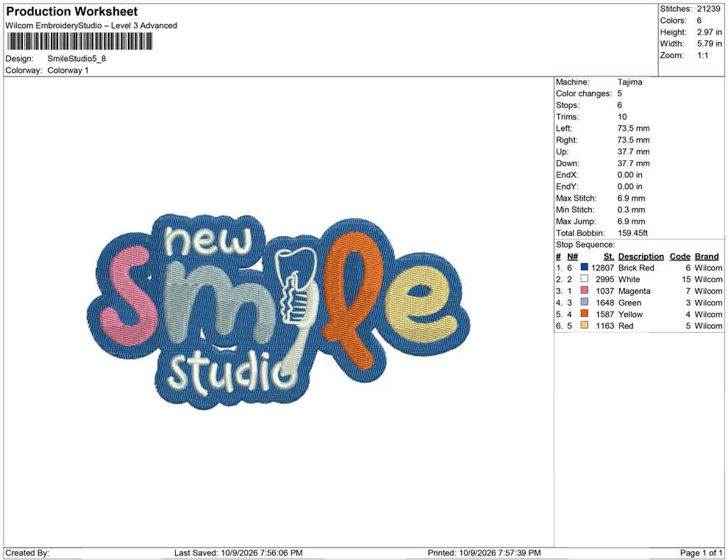Viewport: 728px width, 560px height.
Task: Click the White color swatch in stop sequence
Action: [x=585, y=279]
